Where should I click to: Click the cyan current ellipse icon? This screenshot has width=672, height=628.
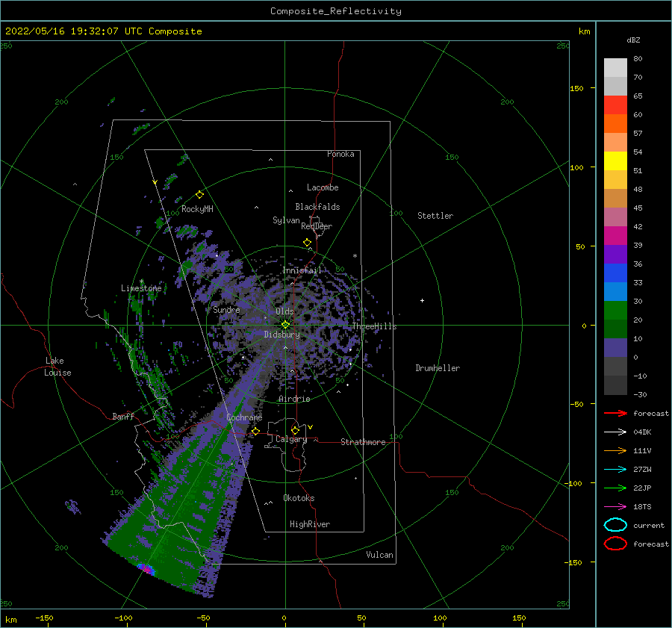(615, 525)
